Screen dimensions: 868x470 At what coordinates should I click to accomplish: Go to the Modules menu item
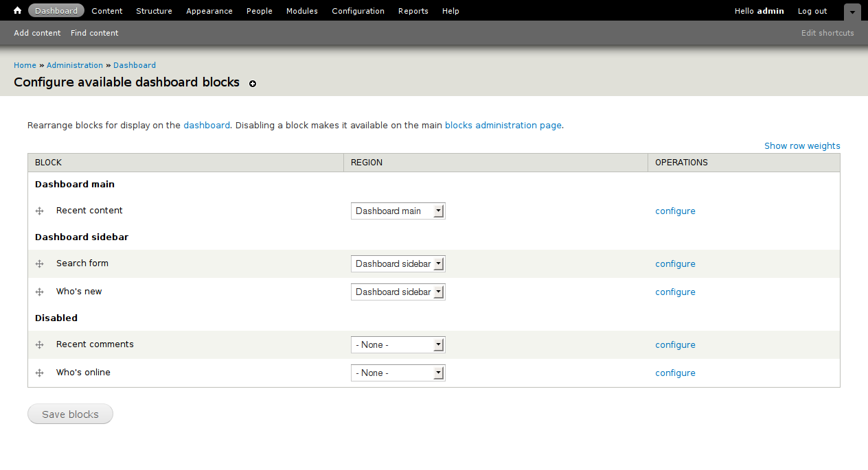(x=301, y=11)
